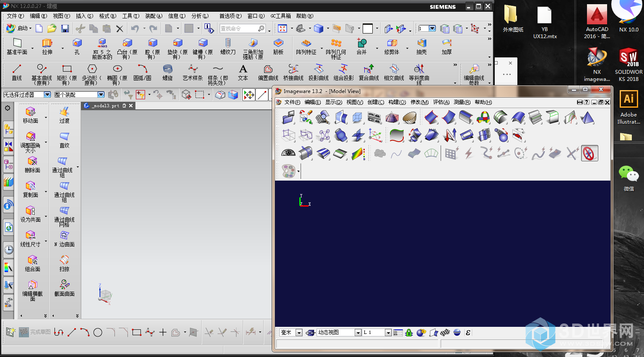Click the undo arrow in NX toolbar
This screenshot has width=644, height=357.
tap(135, 28)
